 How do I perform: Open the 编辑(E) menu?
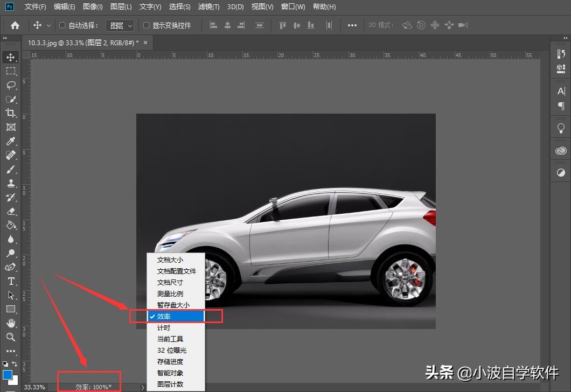point(65,6)
